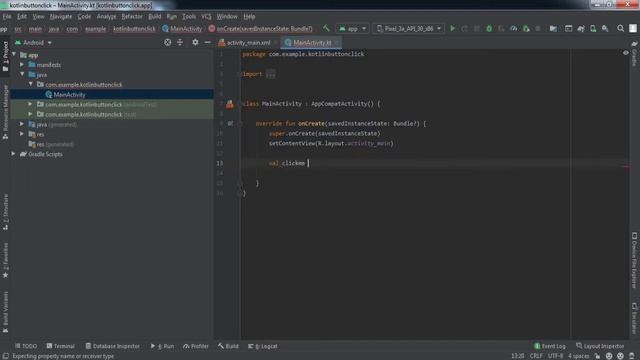This screenshot has height=360, width=640.
Task: Click the '4 spaces' indent indicator
Action: [x=579, y=356]
